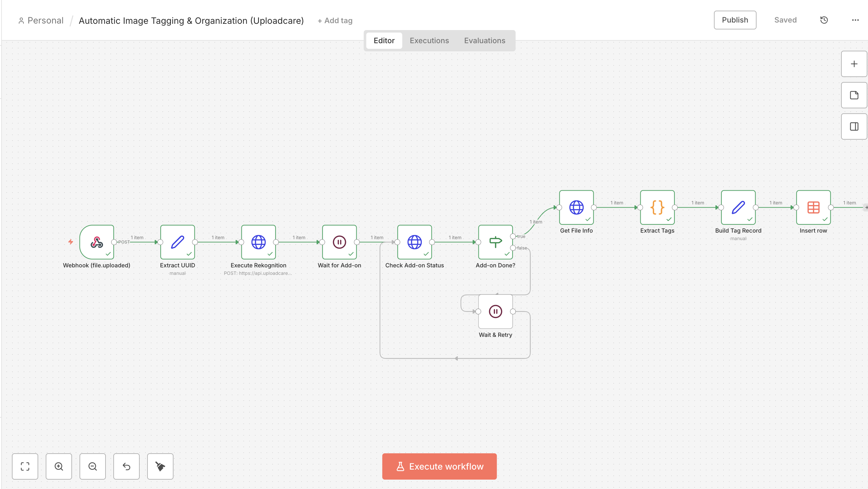Screen dimensions: 868x489
Task: Switch to the Evaluations tab
Action: click(x=484, y=41)
